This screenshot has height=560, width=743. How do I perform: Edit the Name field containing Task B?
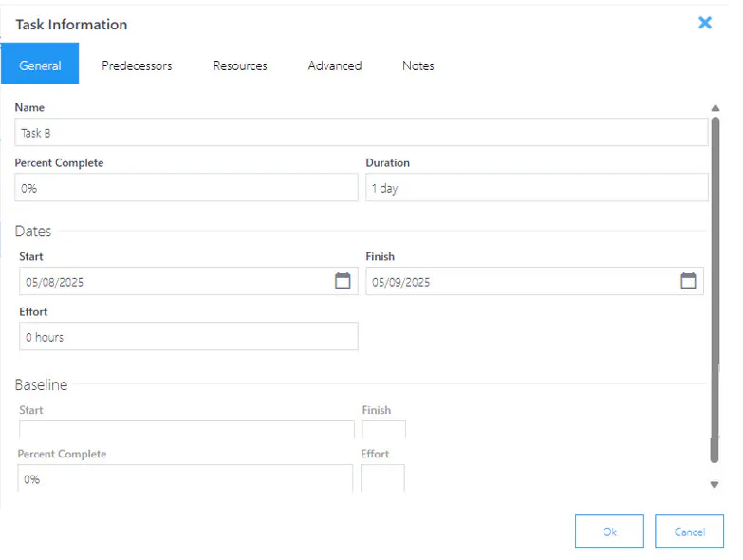(362, 132)
